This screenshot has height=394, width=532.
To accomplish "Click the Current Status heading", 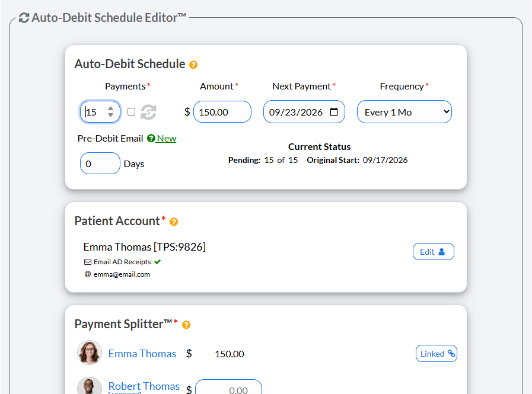I will pos(319,147).
